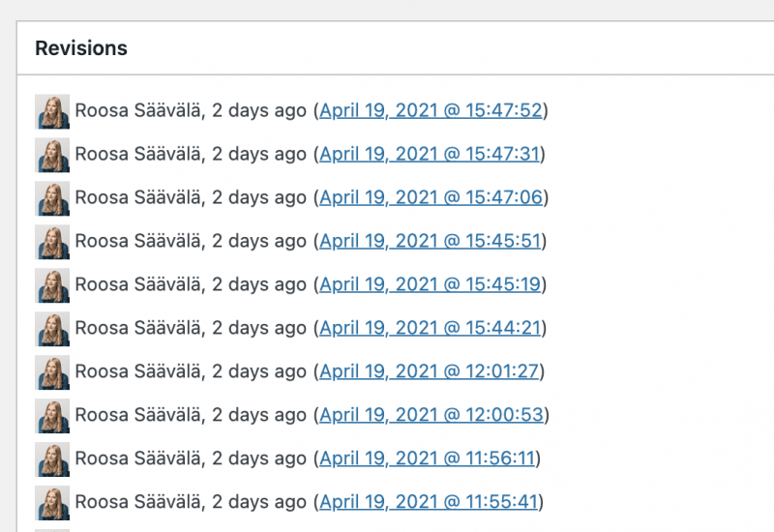This screenshot has width=774, height=532.
Task: Click author avatar beside the 15:44:21 revision
Action: click(52, 329)
